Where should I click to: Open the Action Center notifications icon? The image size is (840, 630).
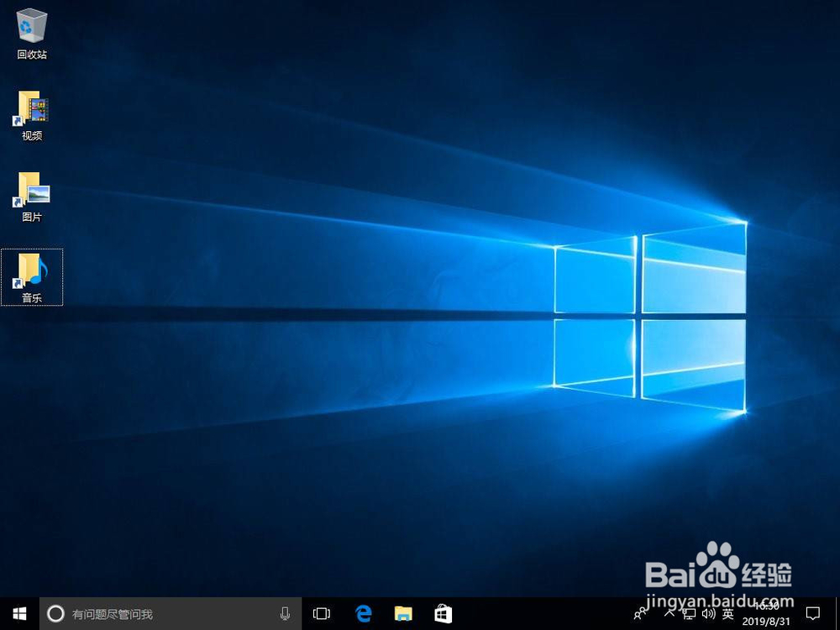(813, 613)
